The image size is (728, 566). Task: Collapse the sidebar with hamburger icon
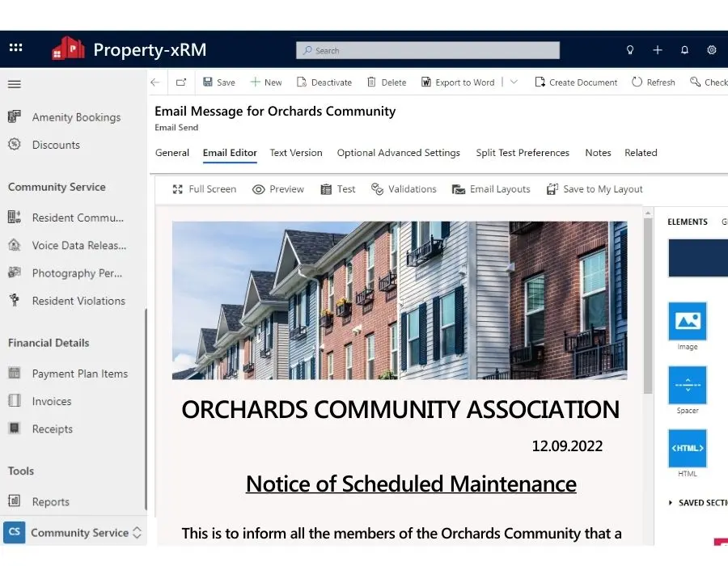pos(15,84)
